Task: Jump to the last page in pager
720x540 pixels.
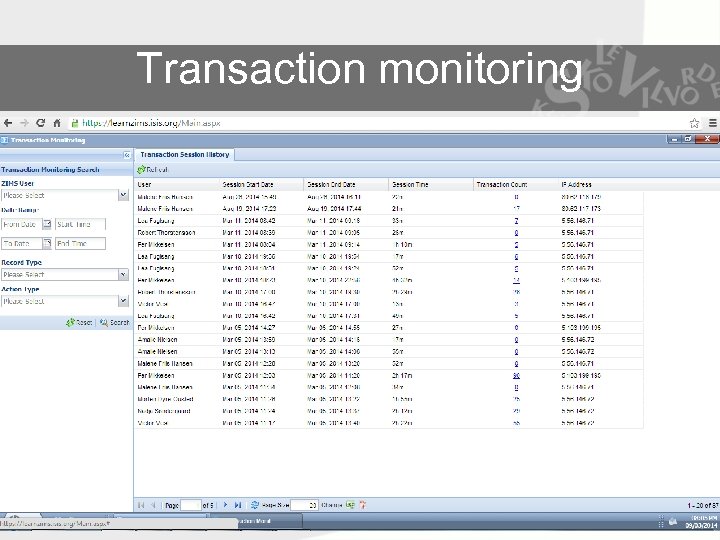Action: tap(237, 505)
